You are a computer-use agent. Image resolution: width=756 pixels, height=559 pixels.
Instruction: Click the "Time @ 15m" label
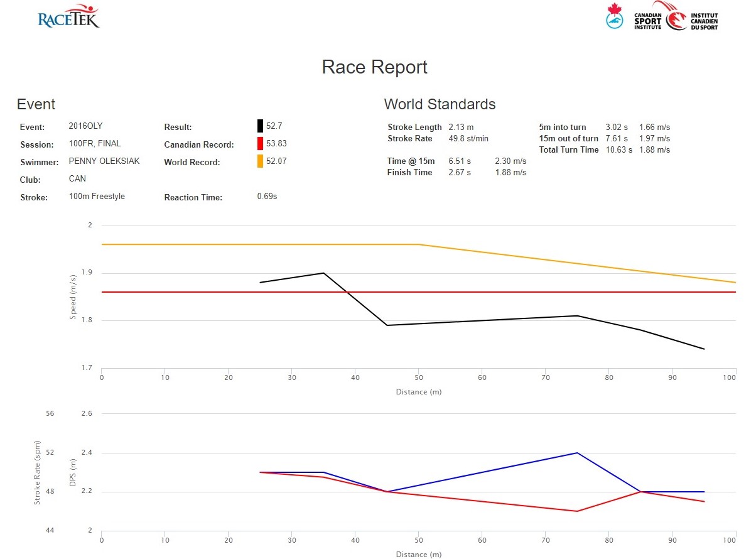pyautogui.click(x=411, y=161)
